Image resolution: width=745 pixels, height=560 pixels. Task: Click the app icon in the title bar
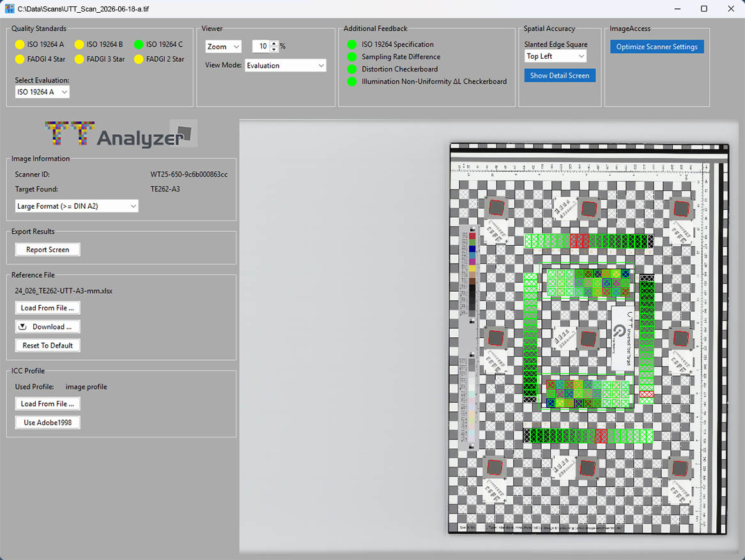tap(9, 8)
